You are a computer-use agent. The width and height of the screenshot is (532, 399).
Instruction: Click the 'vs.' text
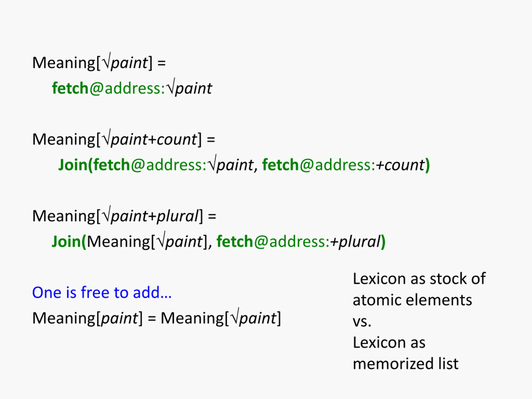(x=362, y=321)
